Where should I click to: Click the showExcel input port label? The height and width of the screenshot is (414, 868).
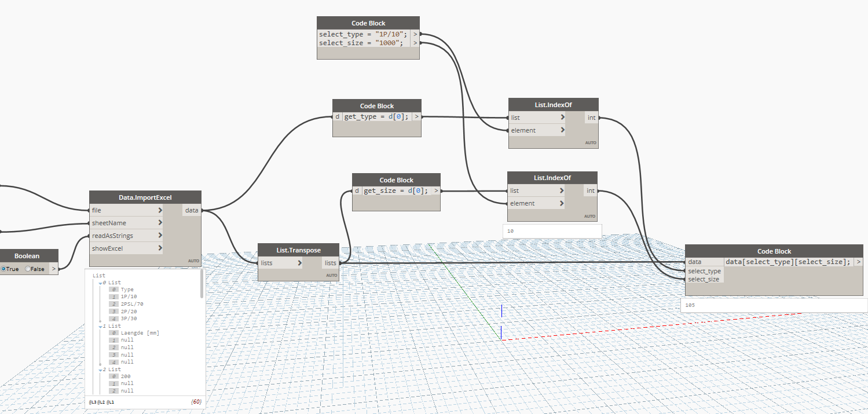[107, 248]
